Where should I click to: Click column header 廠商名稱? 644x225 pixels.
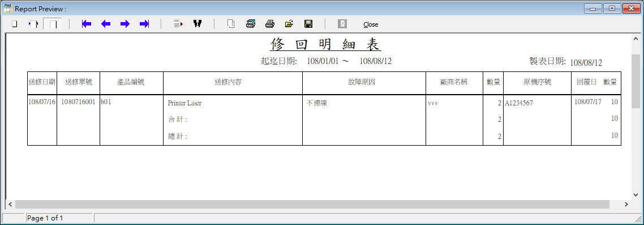point(454,82)
